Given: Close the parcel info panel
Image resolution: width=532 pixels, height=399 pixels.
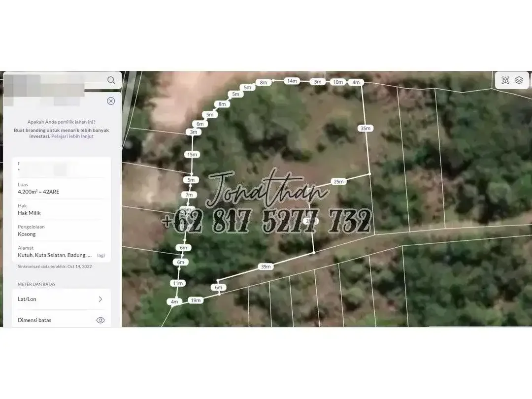Looking at the screenshot, I should tap(111, 101).
